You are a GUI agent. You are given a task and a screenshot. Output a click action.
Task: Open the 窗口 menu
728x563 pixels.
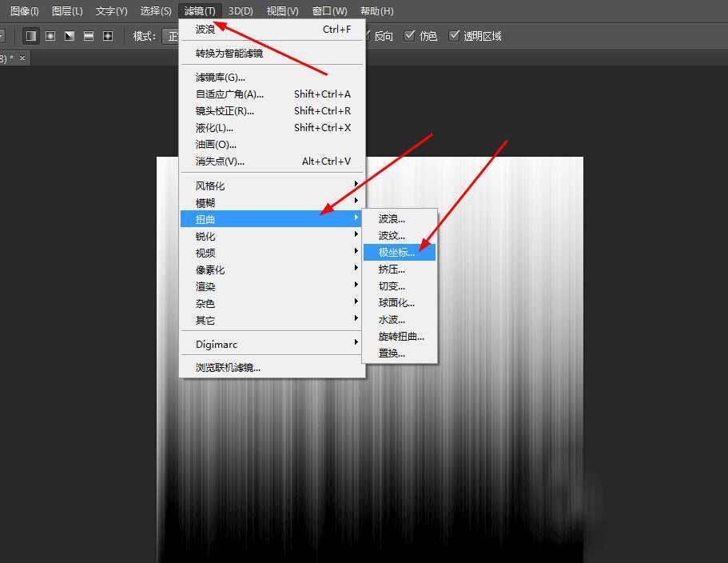pyautogui.click(x=329, y=10)
